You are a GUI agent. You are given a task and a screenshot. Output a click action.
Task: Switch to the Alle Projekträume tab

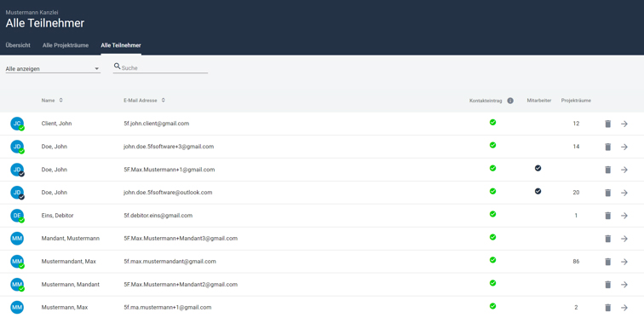point(66,45)
